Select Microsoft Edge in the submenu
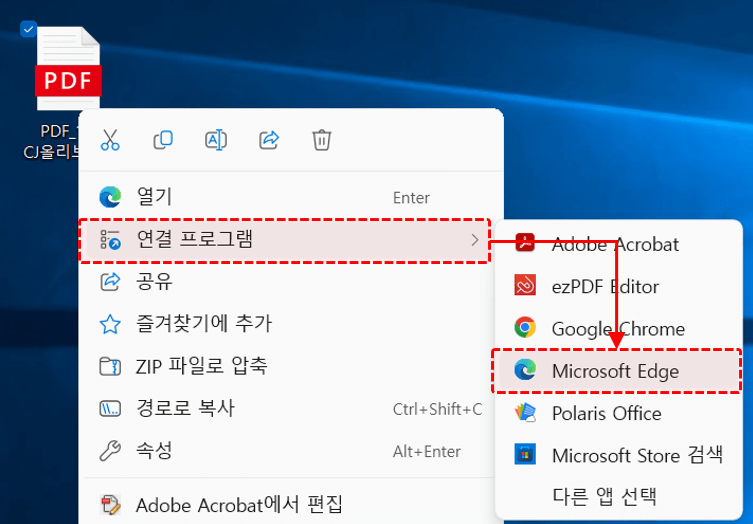Screen dimensions: 753x524 click(x=618, y=371)
